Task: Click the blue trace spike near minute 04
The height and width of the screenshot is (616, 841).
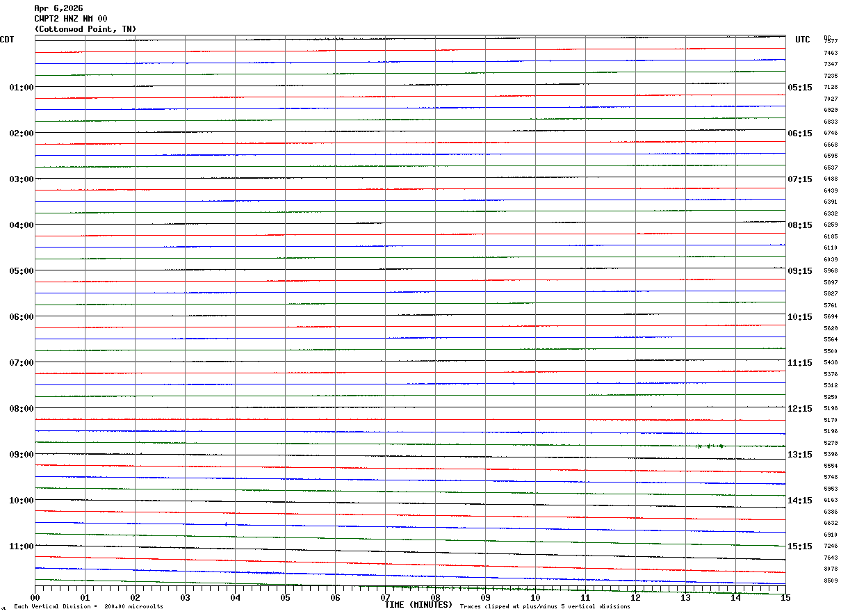Action: coord(226,524)
